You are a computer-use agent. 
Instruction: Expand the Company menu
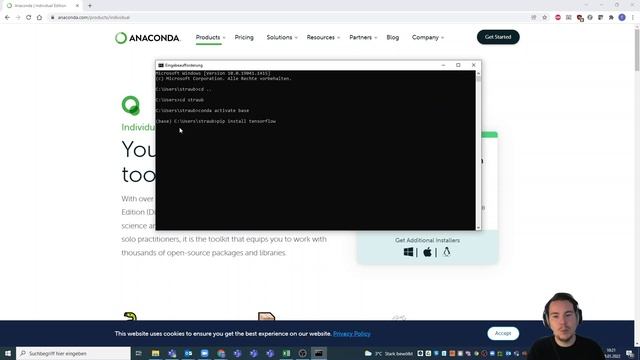(x=428, y=38)
